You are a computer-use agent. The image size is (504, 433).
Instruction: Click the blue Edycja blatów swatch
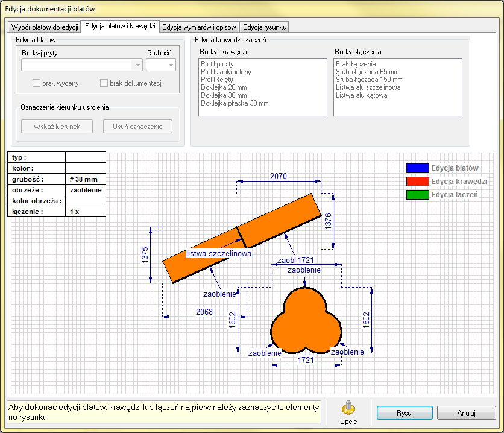click(x=418, y=168)
